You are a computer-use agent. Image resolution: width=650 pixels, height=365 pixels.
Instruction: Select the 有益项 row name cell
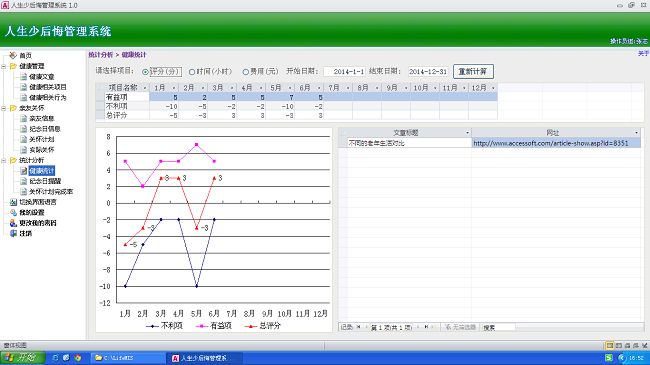coord(127,97)
